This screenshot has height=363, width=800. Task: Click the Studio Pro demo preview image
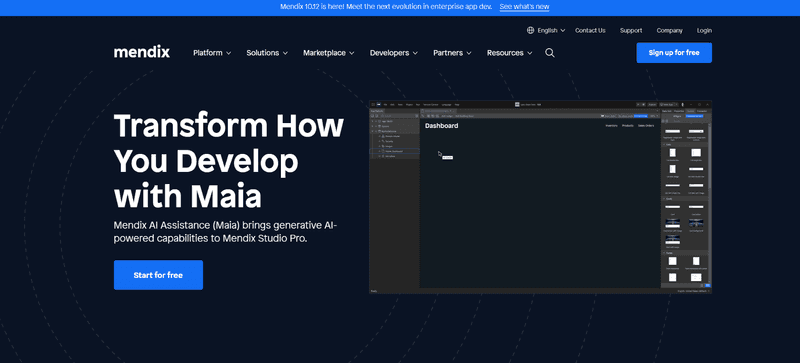[x=540, y=197]
